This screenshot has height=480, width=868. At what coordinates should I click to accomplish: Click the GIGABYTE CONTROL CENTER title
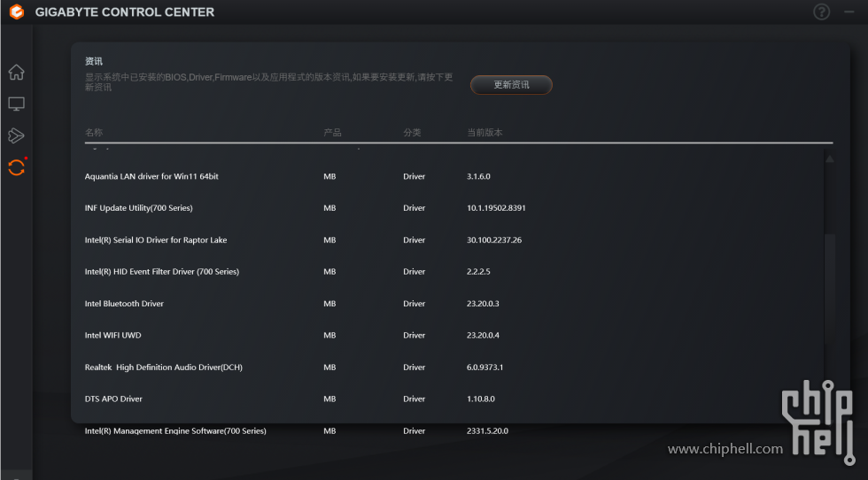tap(125, 12)
